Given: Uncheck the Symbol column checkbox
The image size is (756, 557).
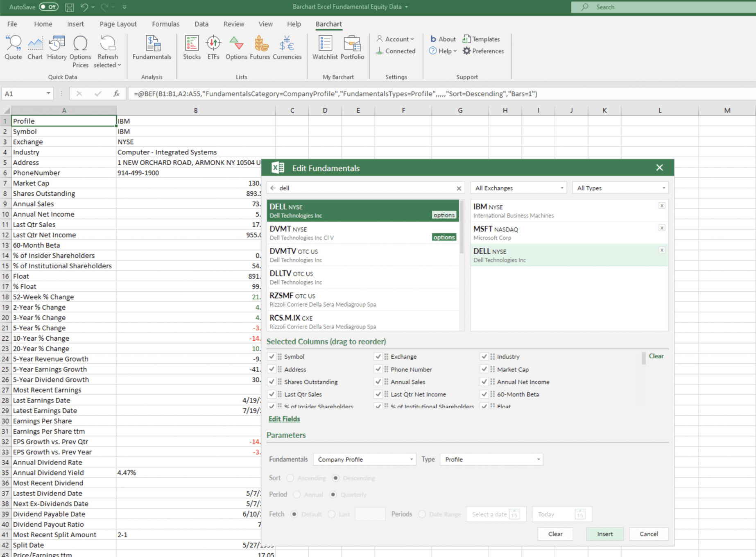Looking at the screenshot, I should point(272,357).
